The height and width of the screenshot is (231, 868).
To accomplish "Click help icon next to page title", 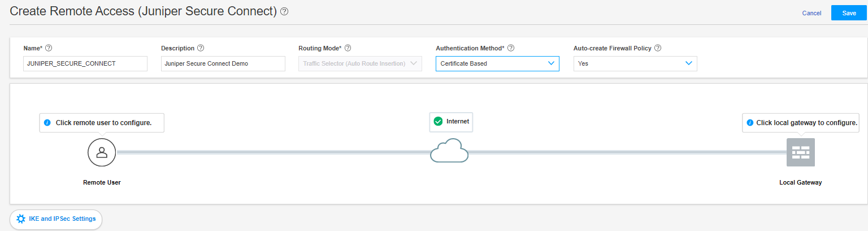I will (284, 11).
